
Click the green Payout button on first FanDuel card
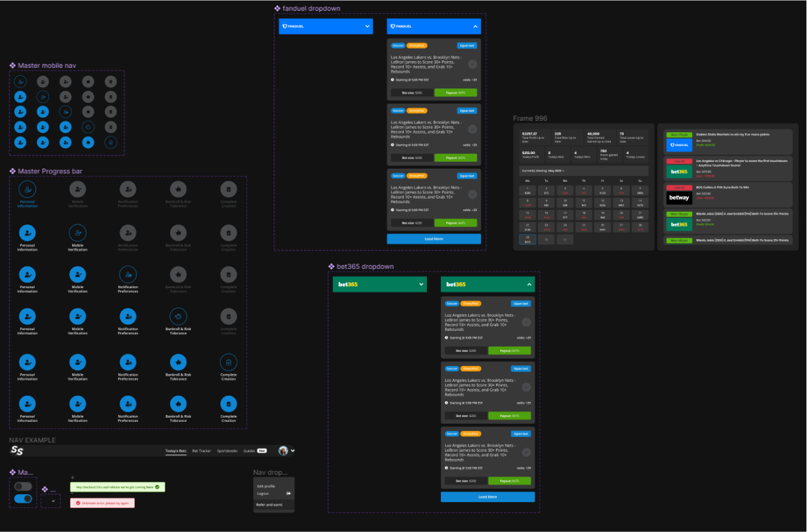pos(457,93)
